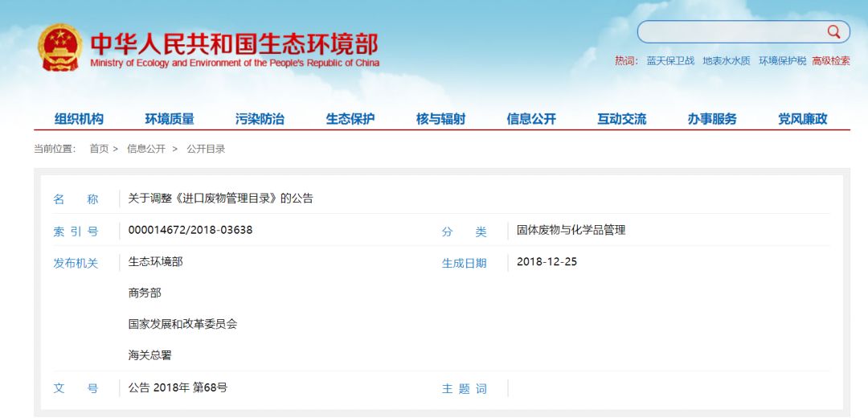Select issuing agency 国家发展和改革委员会
Image resolution: width=868 pixels, height=418 pixels.
[x=182, y=324]
